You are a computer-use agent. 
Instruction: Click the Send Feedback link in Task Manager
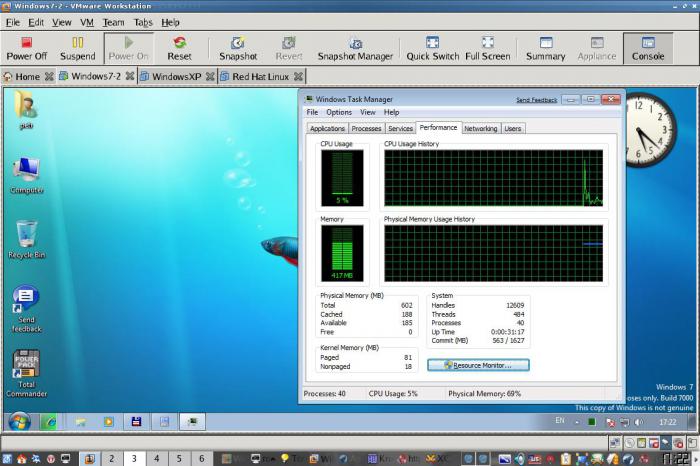536,100
